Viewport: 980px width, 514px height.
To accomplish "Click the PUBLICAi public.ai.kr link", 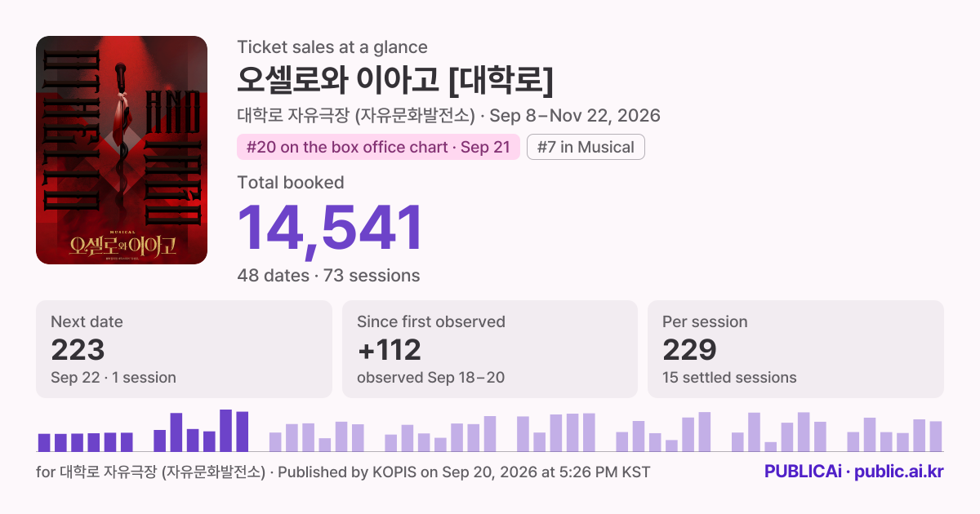I will [x=853, y=472].
